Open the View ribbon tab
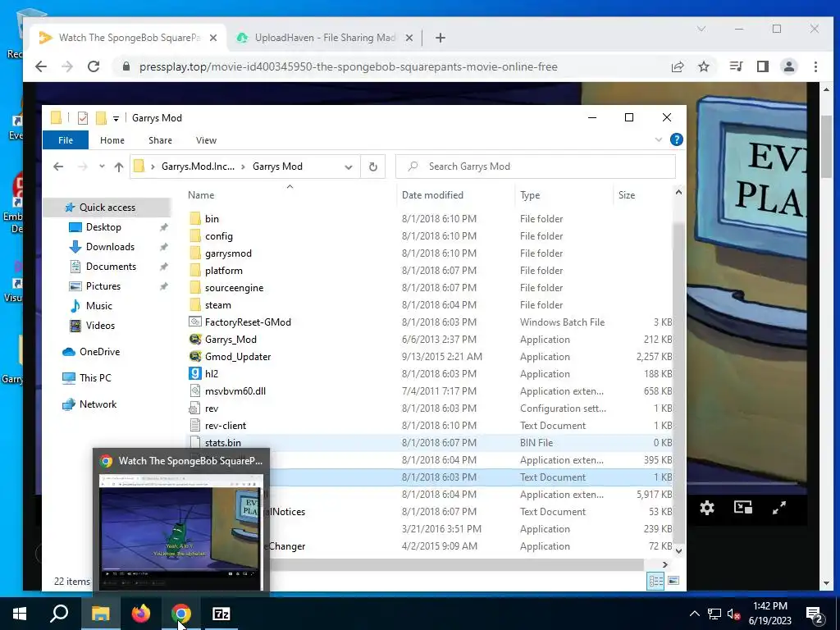 [206, 139]
